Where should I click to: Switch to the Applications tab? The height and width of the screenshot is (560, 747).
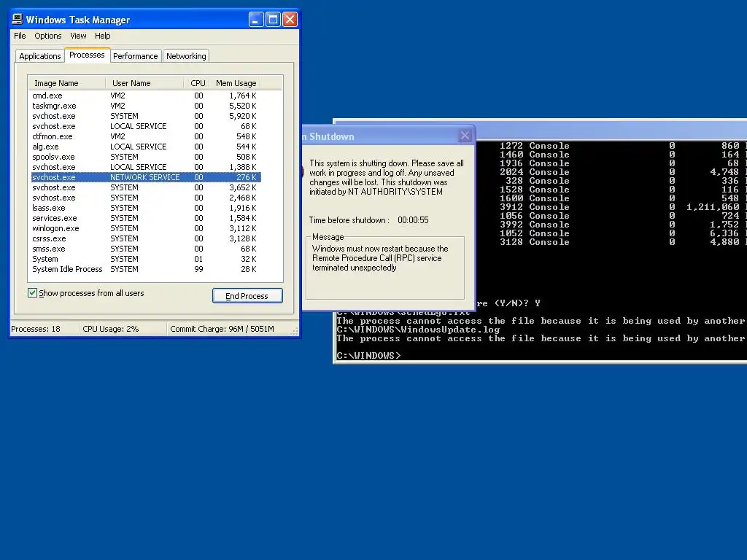click(40, 56)
